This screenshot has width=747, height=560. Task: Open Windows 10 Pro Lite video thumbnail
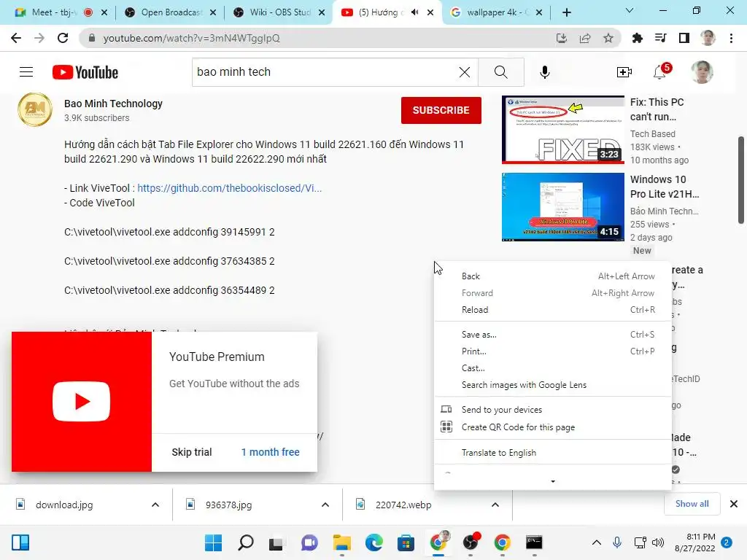[563, 207]
